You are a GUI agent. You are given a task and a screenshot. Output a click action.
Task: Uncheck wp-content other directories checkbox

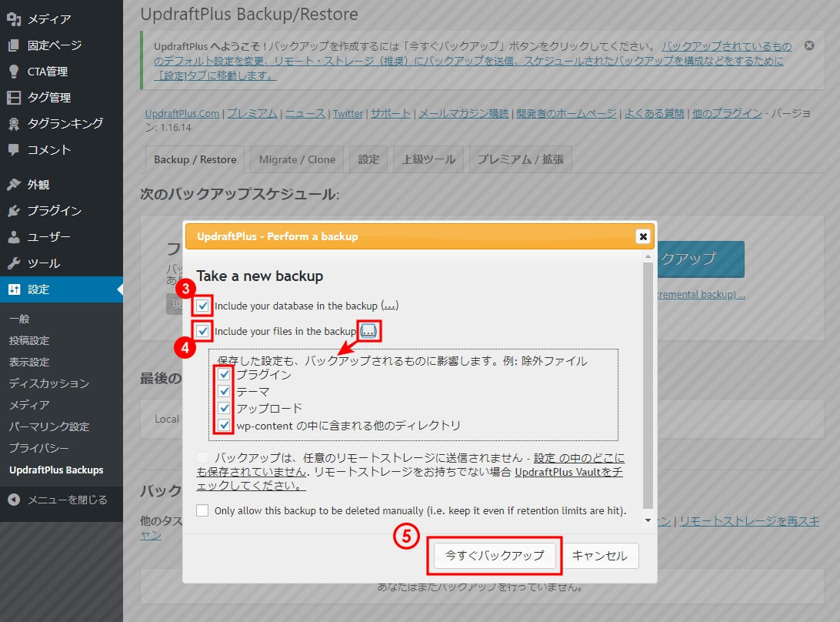225,426
